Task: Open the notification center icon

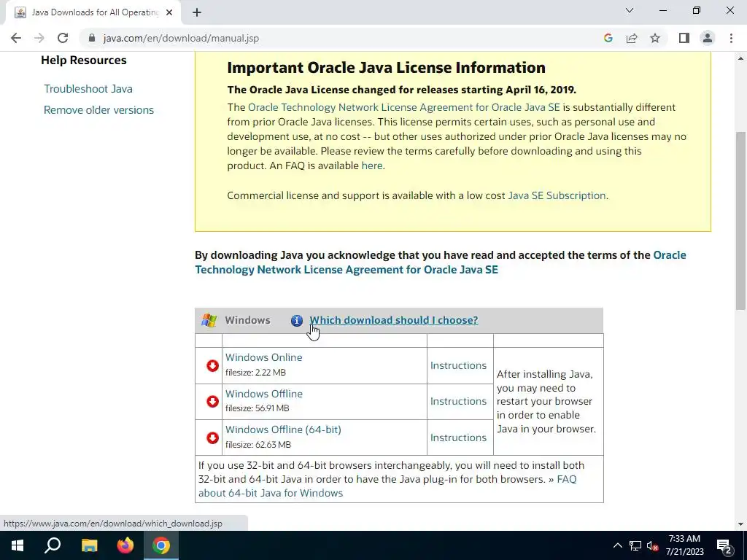Action: click(x=724, y=546)
